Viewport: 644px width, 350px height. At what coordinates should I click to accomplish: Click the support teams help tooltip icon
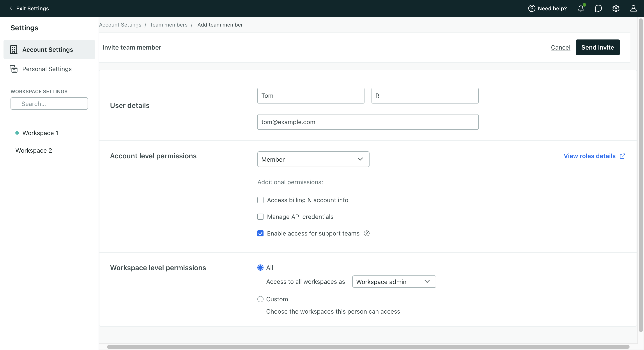click(x=366, y=233)
